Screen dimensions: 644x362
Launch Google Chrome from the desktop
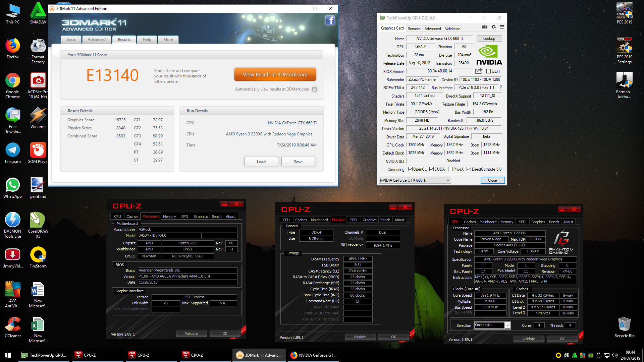coord(12,86)
